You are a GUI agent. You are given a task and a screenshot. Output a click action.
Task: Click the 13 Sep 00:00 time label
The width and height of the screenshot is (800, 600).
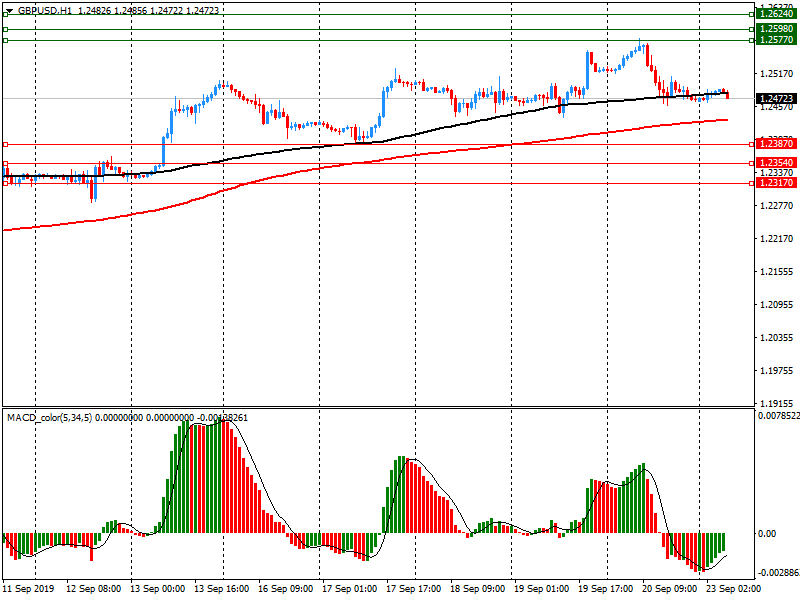click(x=157, y=589)
